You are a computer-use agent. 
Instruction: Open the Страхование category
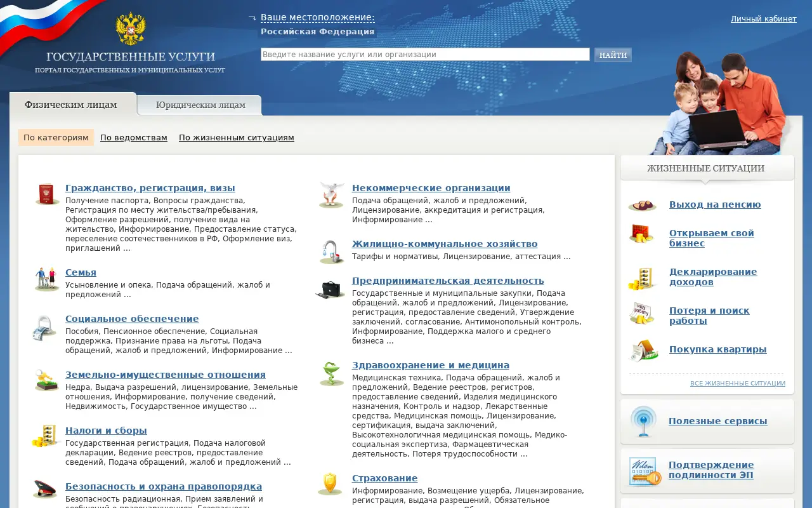point(385,478)
